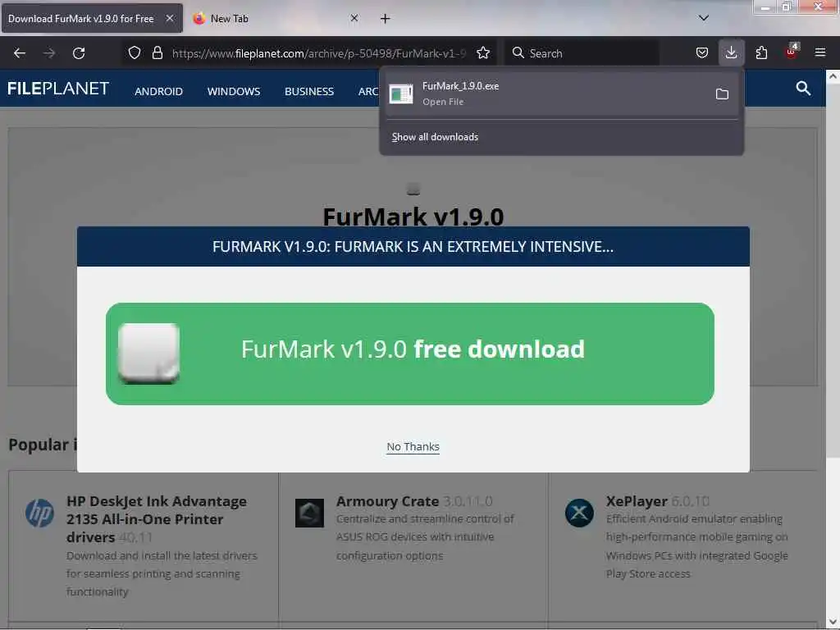Image resolution: width=840 pixels, height=630 pixels.
Task: Open the BUSINESS menu on FilePlanet
Action: [x=309, y=92]
